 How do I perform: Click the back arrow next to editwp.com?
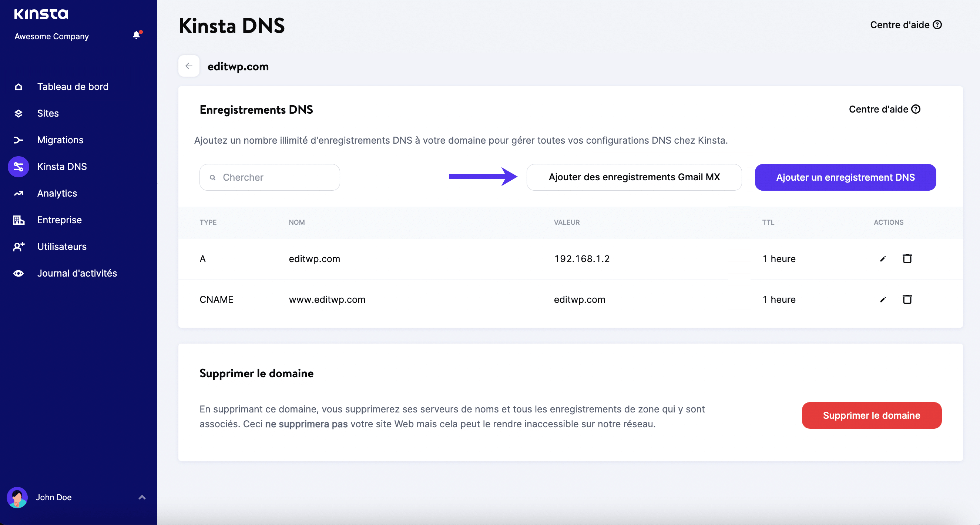[189, 66]
